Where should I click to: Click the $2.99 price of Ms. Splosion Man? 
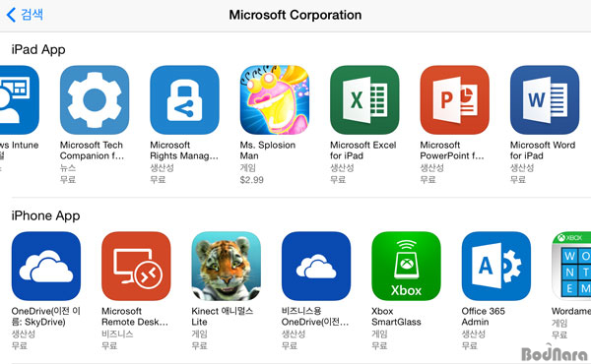tap(252, 180)
